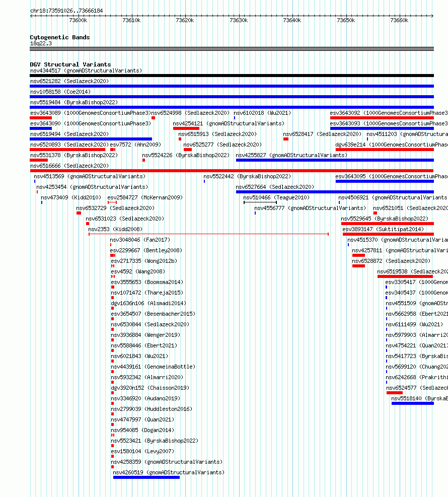448x497 pixels.
Task: Open nsv1058158 (Coe2014) variant label
Action: coord(60,92)
